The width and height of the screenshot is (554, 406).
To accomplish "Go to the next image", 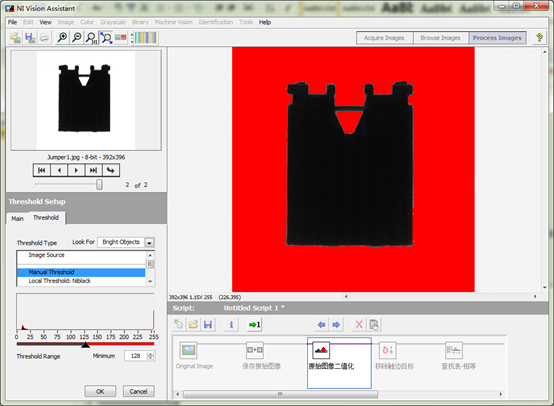I will (76, 170).
